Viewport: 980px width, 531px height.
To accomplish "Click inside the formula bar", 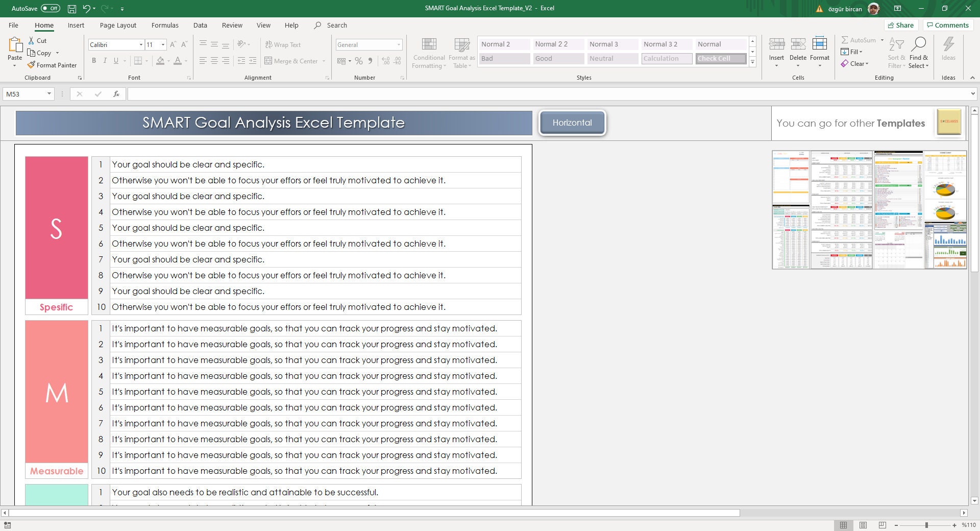I will click(357, 94).
